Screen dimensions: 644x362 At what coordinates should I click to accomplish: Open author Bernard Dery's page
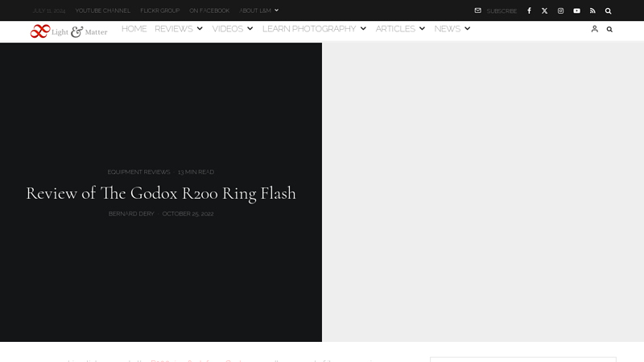tap(131, 214)
